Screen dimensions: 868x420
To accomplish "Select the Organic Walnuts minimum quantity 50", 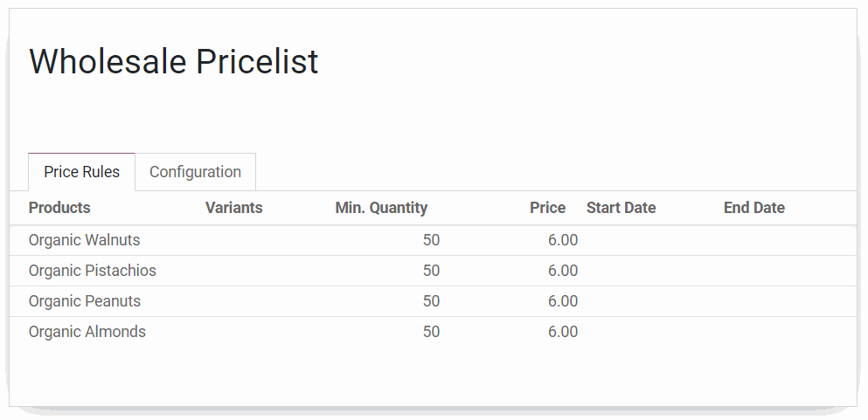I will [431, 240].
